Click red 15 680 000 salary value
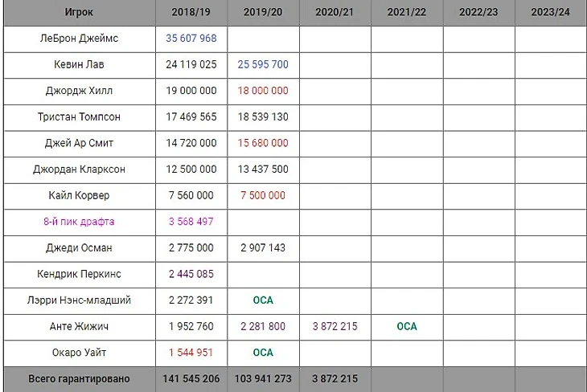Screen dimensions: 587x392 click(x=263, y=143)
